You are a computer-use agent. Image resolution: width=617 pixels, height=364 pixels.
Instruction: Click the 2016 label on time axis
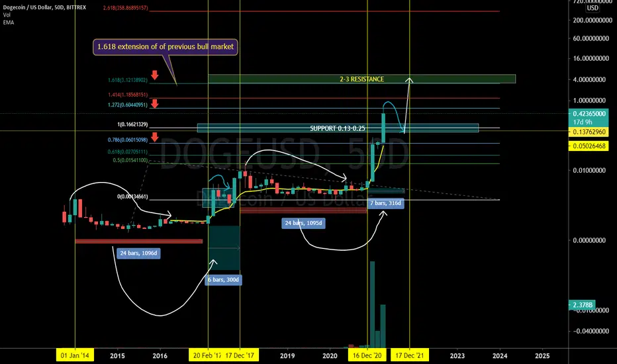pyautogui.click(x=160, y=356)
